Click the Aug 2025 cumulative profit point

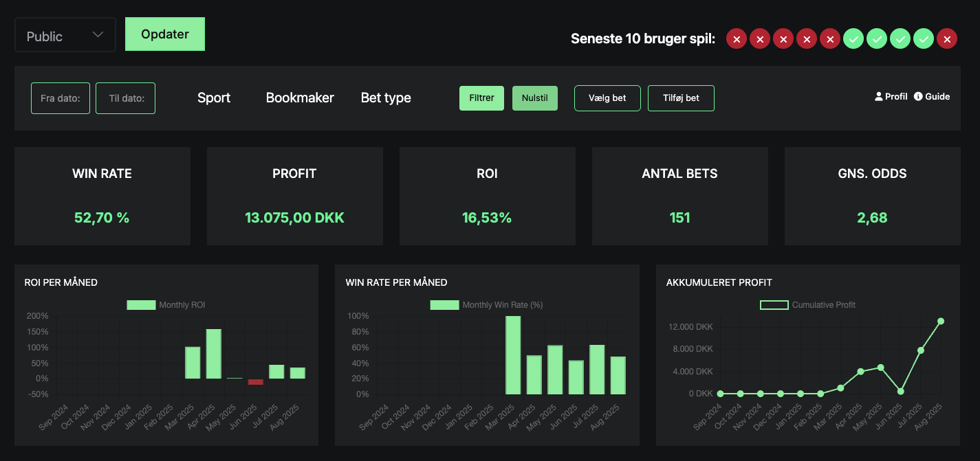pos(940,321)
